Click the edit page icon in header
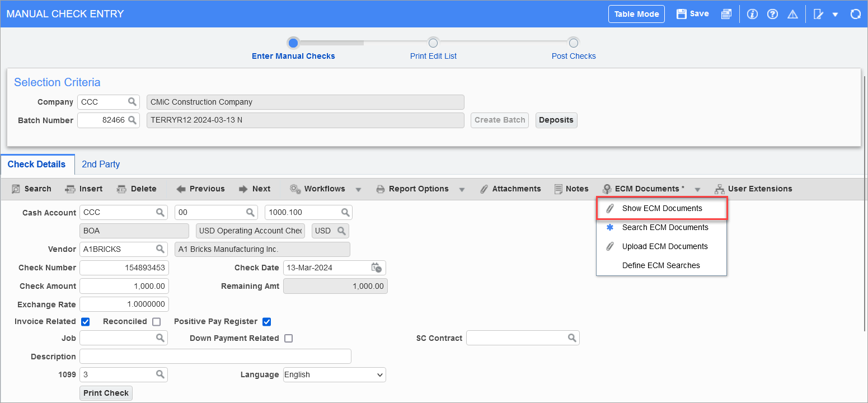 (x=818, y=14)
